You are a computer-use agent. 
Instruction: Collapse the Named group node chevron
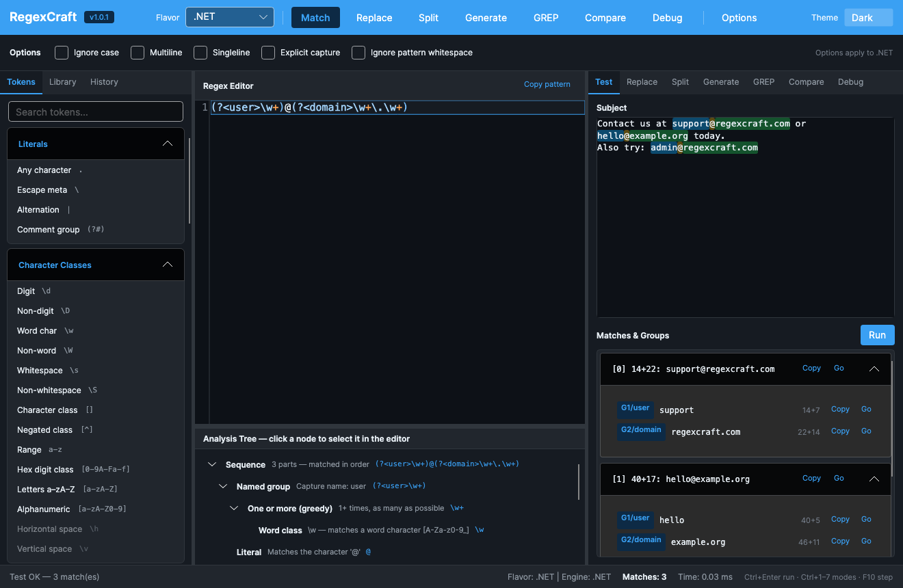pyautogui.click(x=223, y=486)
